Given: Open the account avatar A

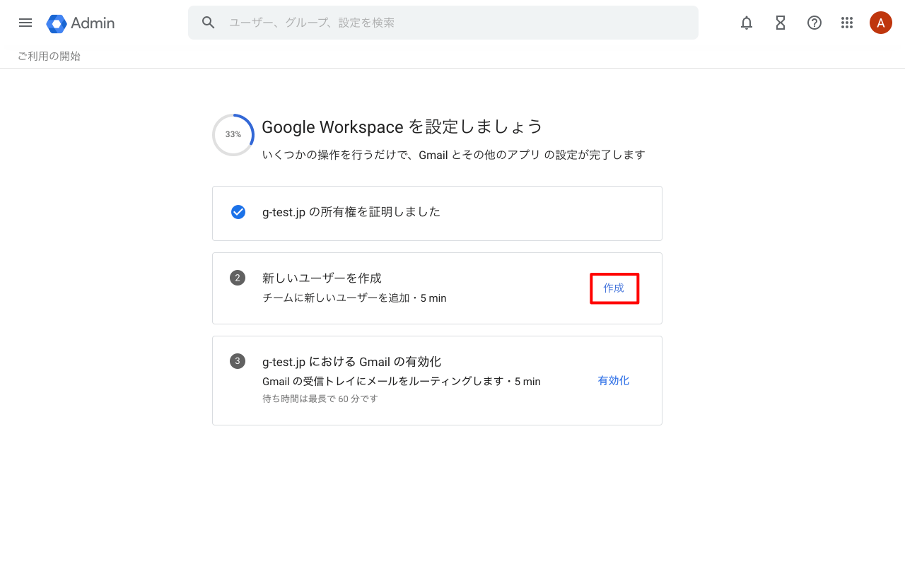Looking at the screenshot, I should point(881,23).
